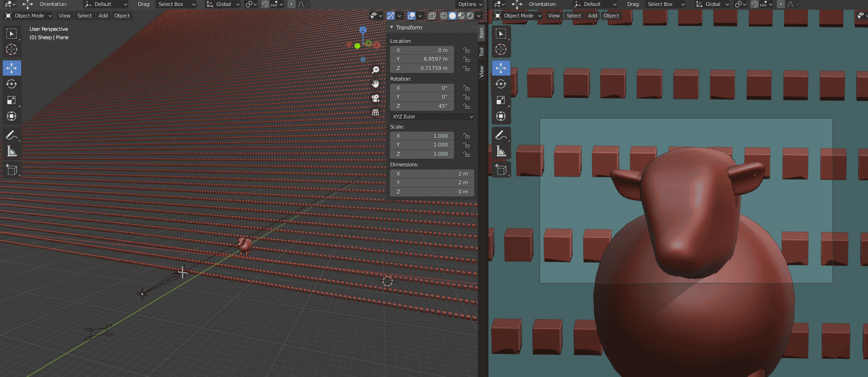Open the XYZ Euler rotation mode dropdown

tap(432, 117)
